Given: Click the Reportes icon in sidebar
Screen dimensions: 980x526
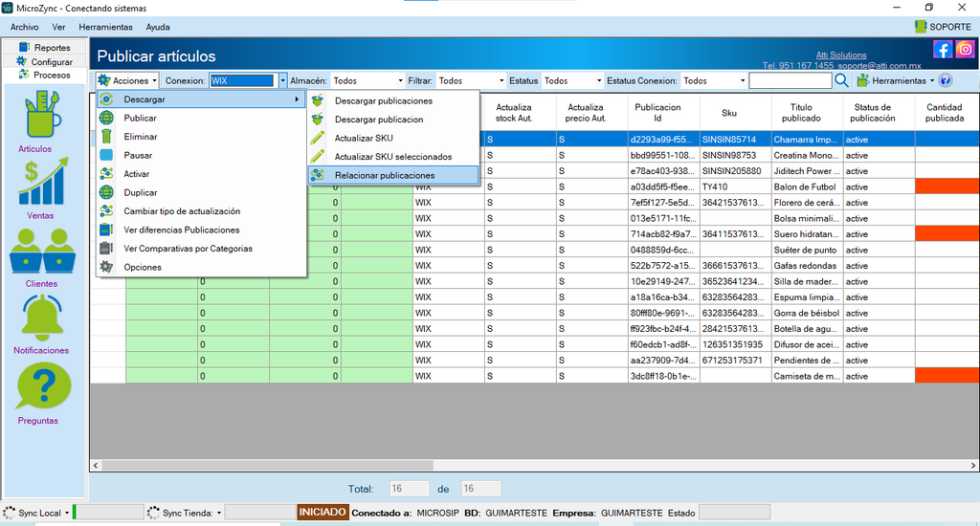Looking at the screenshot, I should (x=24, y=47).
